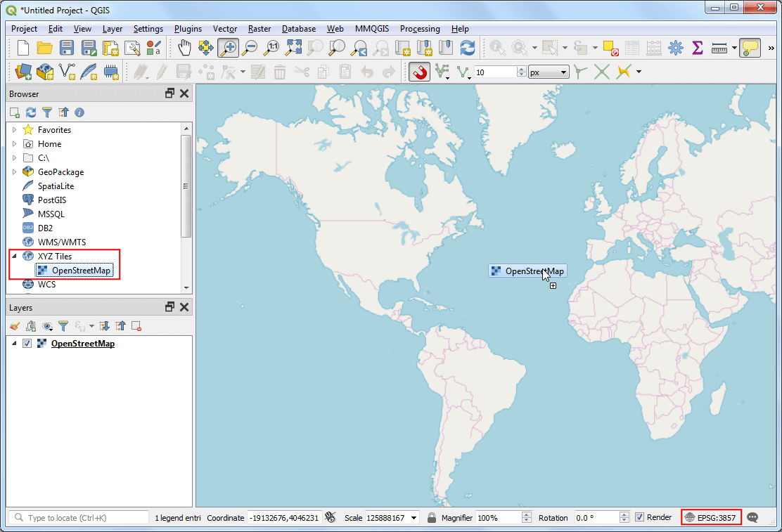782x532 pixels.
Task: Select the Pan Map hand tool
Action: pyautogui.click(x=184, y=48)
